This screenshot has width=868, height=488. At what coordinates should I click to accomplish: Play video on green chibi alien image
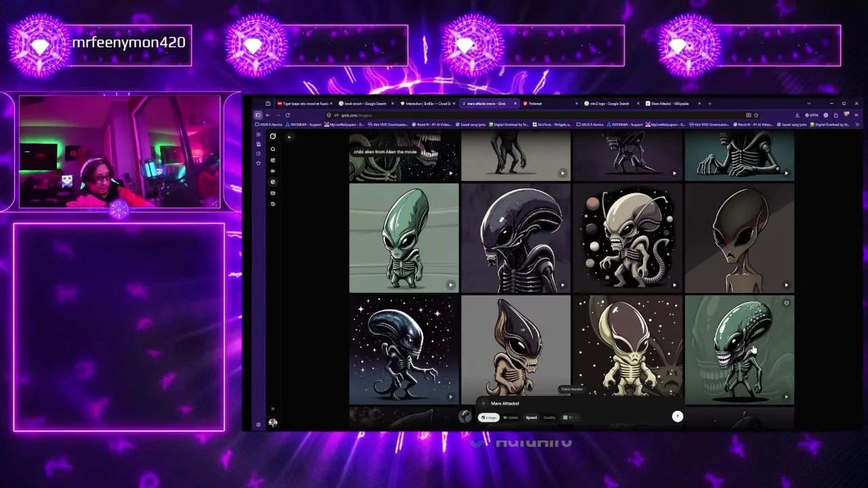tap(450, 285)
